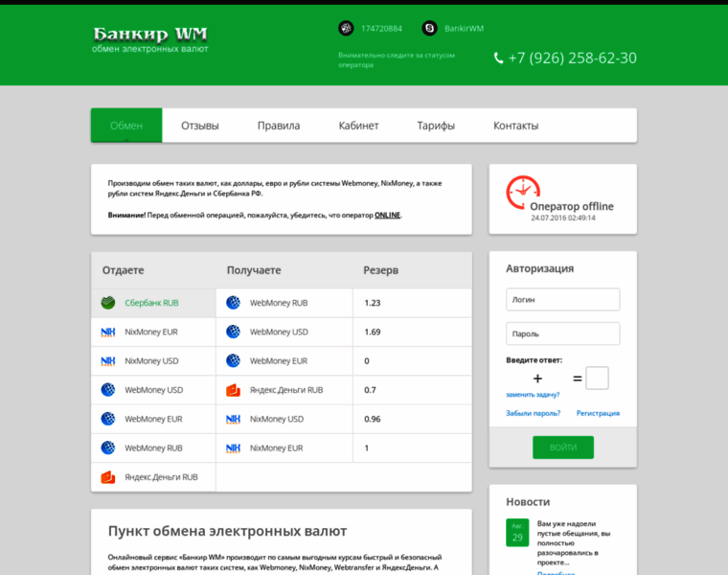Click the green news date badge 29
This screenshot has width=728, height=575.
point(517,532)
